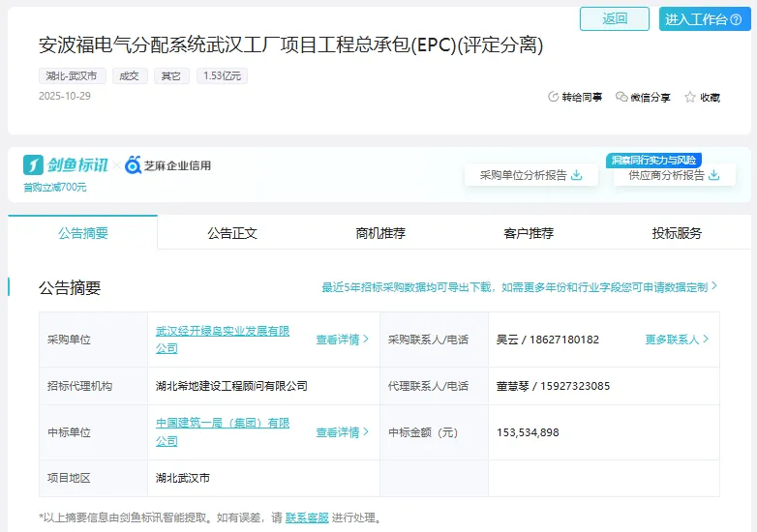
Task: Click the 收藏 star icon
Action: click(x=690, y=98)
